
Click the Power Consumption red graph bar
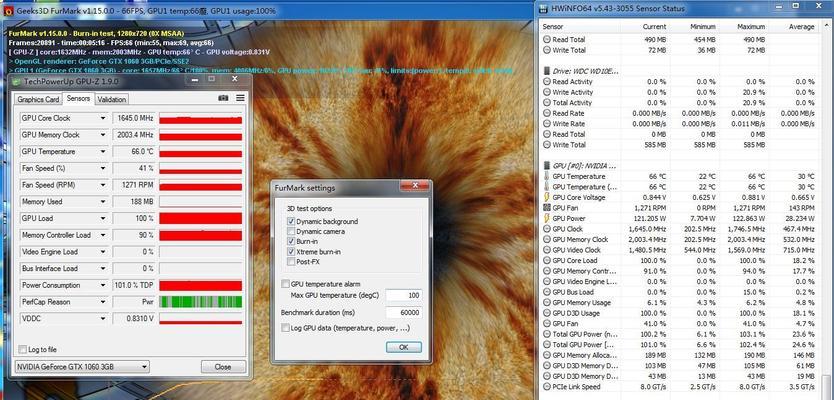point(201,286)
